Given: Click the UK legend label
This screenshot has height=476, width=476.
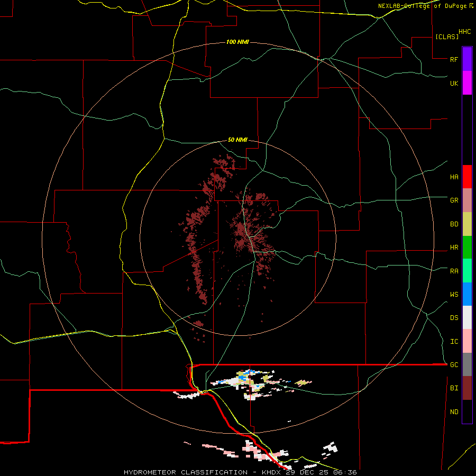Looking at the screenshot, I should click(x=454, y=83).
